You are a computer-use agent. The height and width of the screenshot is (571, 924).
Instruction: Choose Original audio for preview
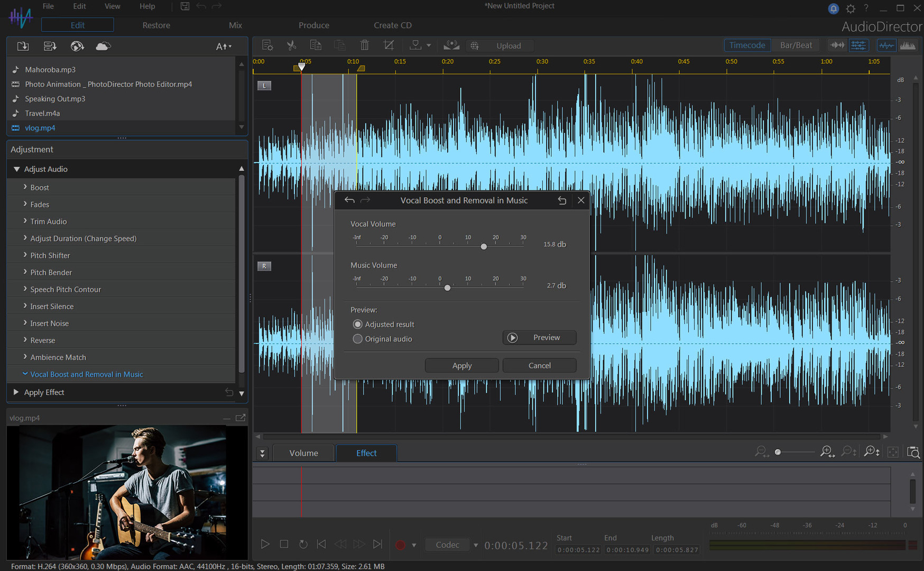pos(358,339)
